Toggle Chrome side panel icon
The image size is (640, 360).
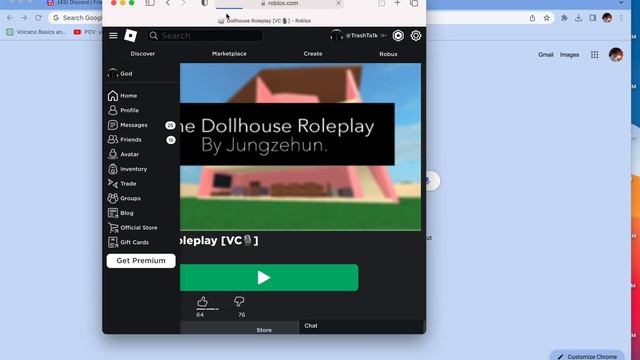click(593, 18)
